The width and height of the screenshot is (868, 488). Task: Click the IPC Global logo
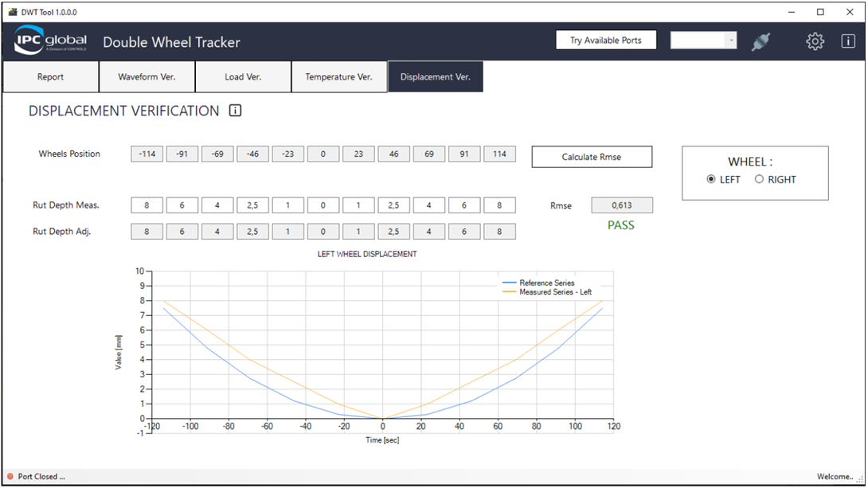pos(50,41)
